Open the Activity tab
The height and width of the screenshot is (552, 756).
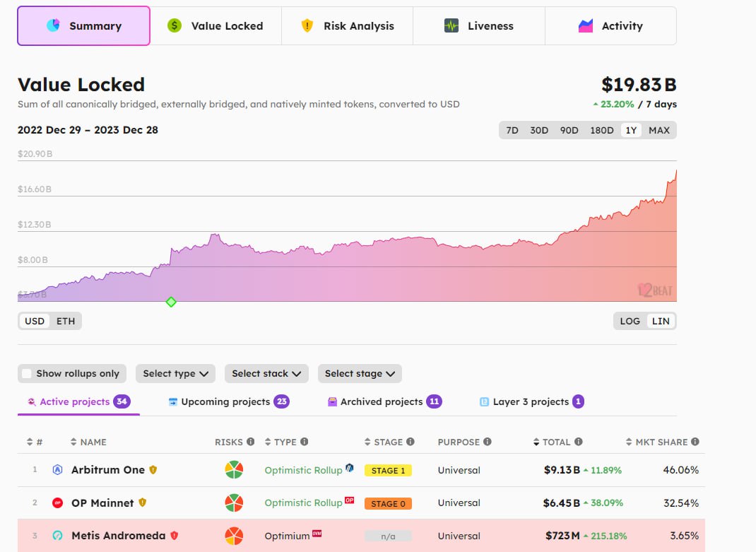[x=610, y=26]
